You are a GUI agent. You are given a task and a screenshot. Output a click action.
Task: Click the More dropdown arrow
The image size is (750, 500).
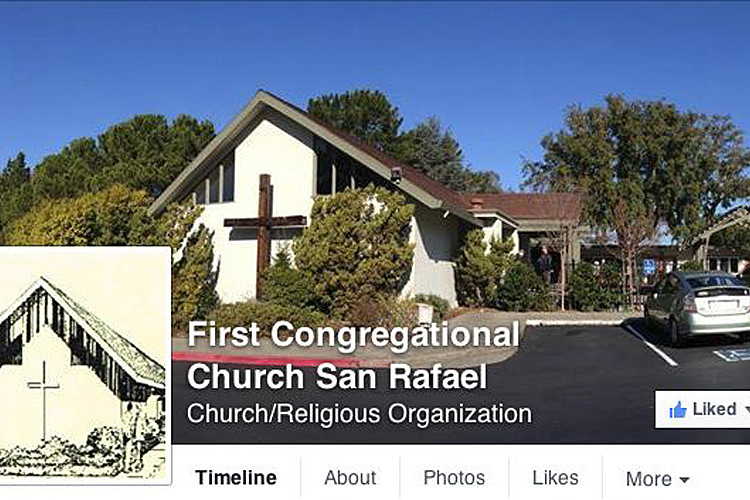click(684, 479)
